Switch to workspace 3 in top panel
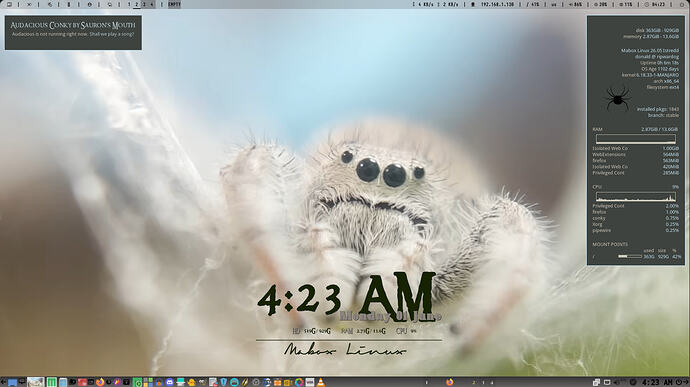The width and height of the screenshot is (690, 387). coord(144,4)
